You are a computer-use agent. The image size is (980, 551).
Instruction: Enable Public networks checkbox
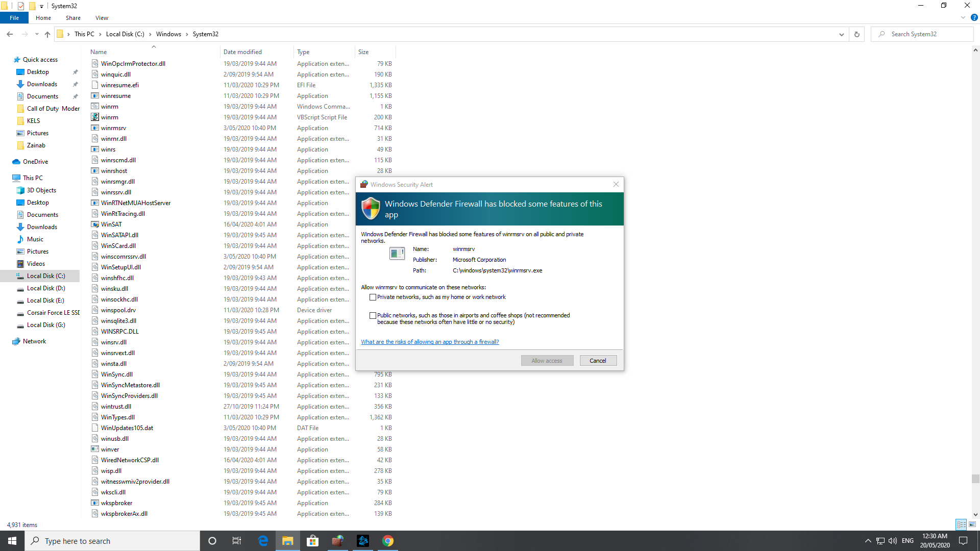tap(373, 316)
